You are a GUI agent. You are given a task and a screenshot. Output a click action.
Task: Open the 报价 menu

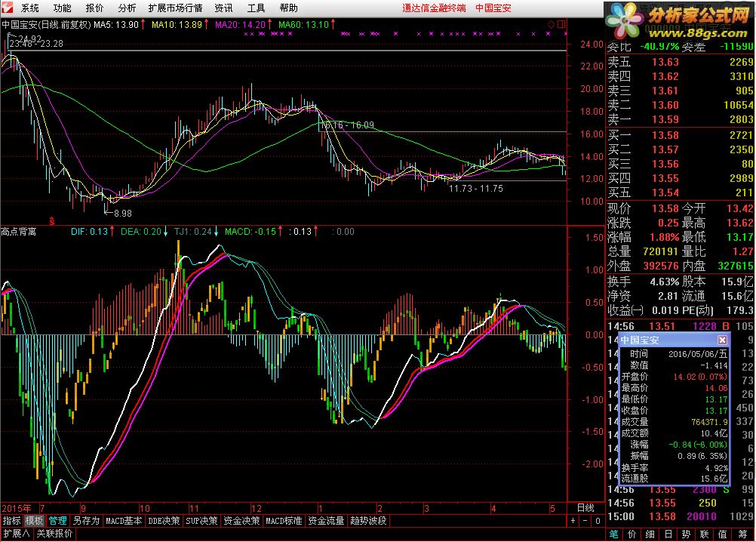point(94,8)
